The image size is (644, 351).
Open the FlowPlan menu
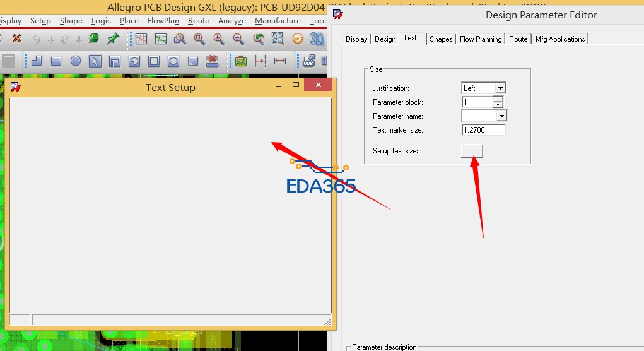coord(163,21)
